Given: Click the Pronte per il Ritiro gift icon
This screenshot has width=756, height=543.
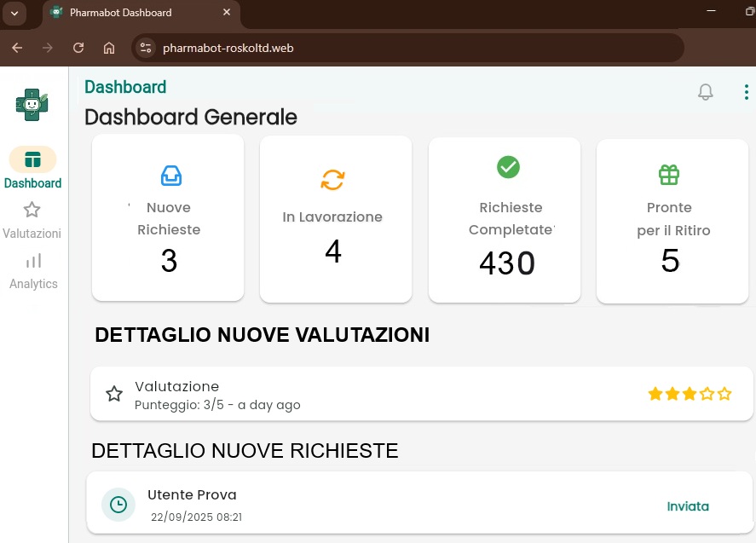Looking at the screenshot, I should (x=669, y=175).
